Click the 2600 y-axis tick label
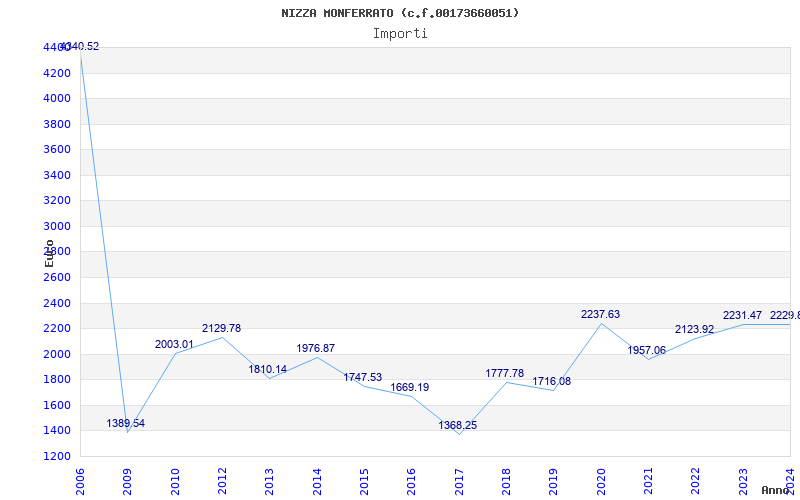The image size is (800, 500). pos(57,278)
